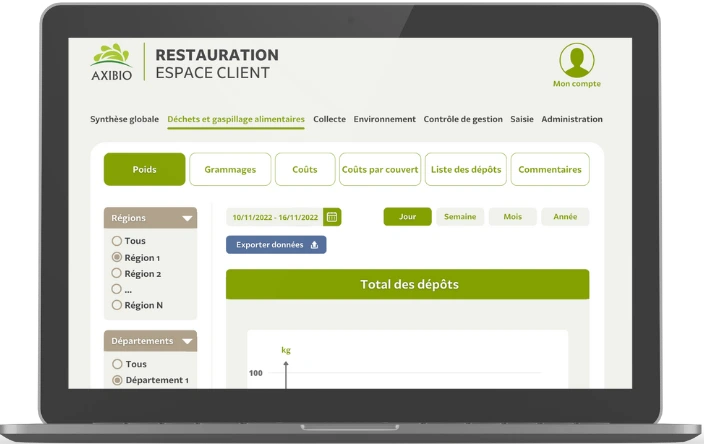Select the Tous radio under Départements

pyautogui.click(x=117, y=364)
